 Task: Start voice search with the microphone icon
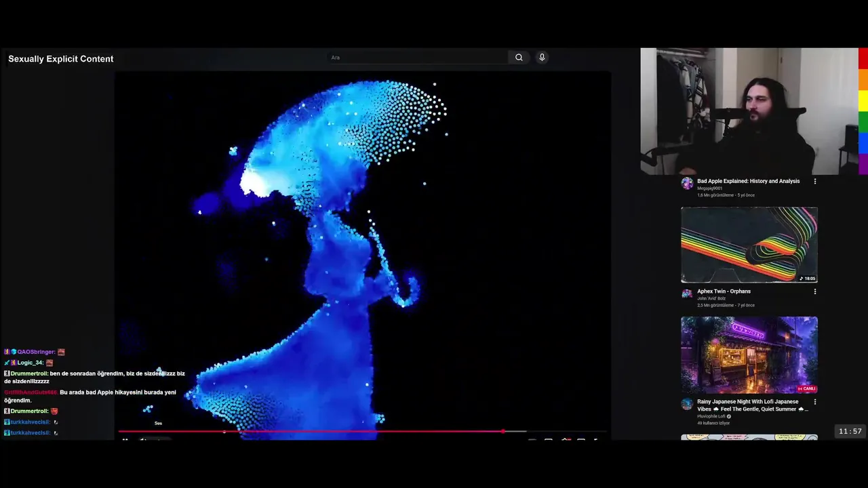[x=542, y=58]
